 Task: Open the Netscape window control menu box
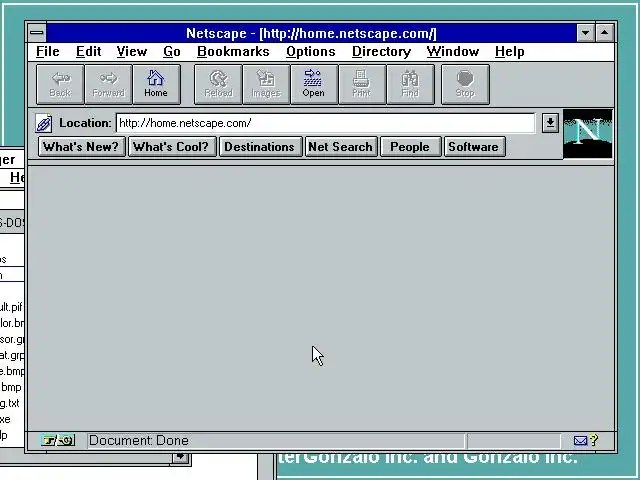[x=37, y=33]
